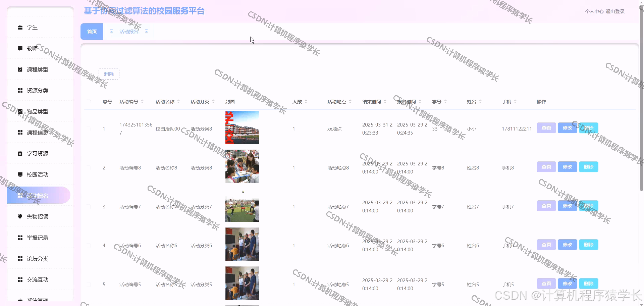Sort by 结束时间 using its arrows

pyautogui.click(x=385, y=101)
